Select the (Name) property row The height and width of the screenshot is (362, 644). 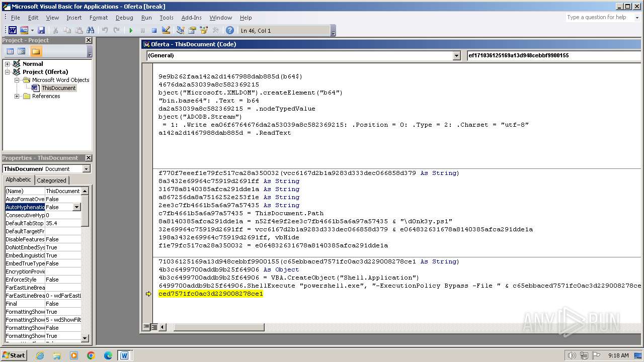point(43,191)
